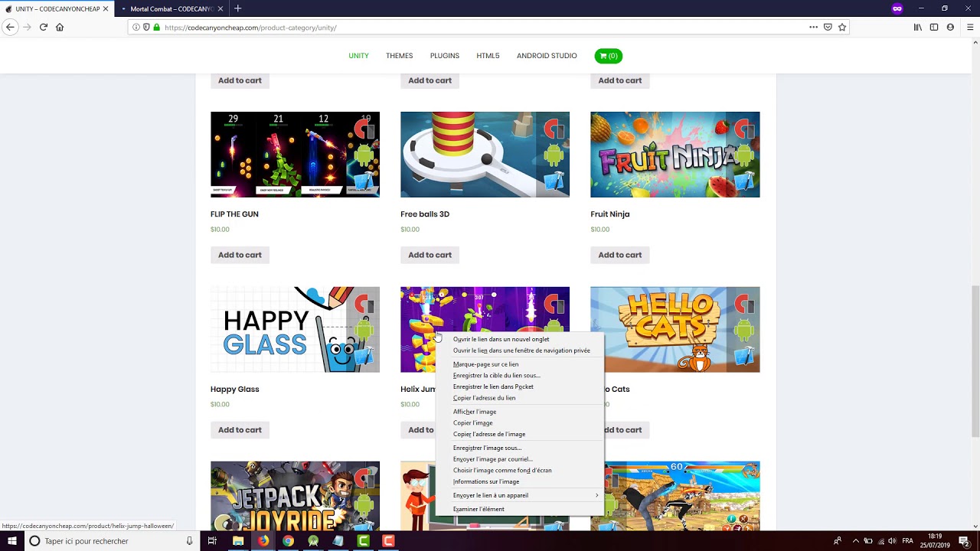This screenshot has width=980, height=551.
Task: Open the Jetpack Joyride product image
Action: [295, 496]
